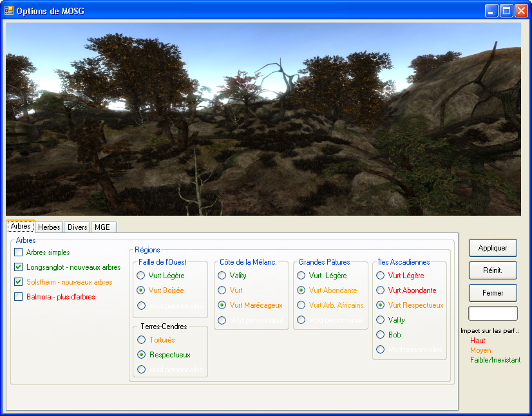
Task: Select Vality under Côte de la Mélanc.
Action: 222,275
